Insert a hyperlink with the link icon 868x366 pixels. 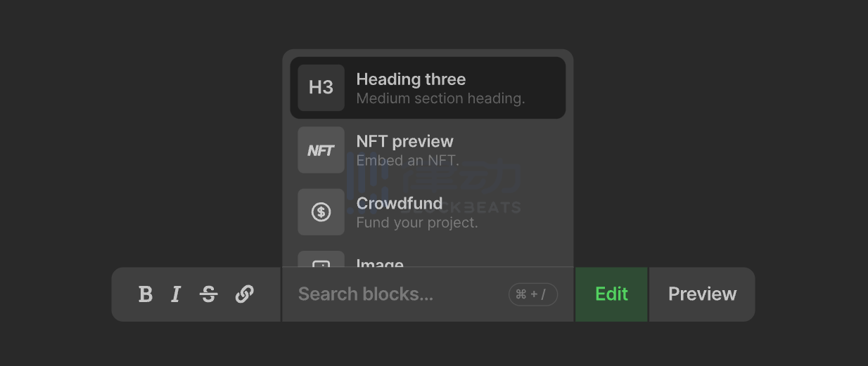pos(244,294)
